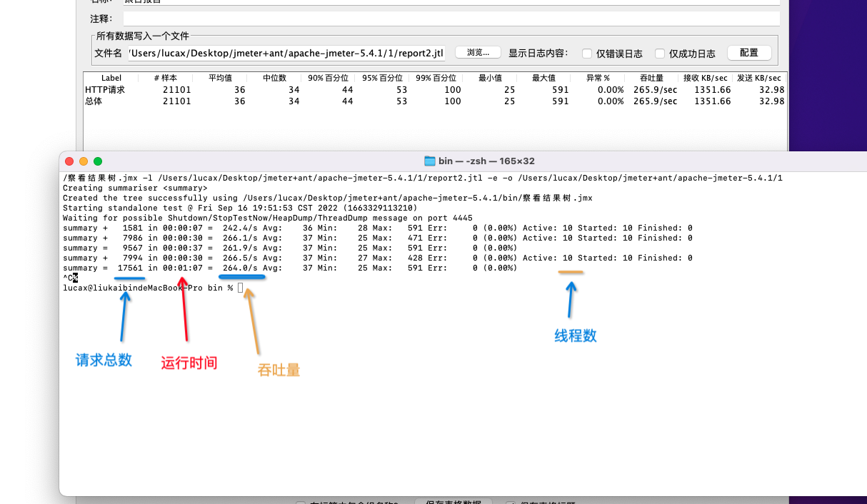
Task: Click 'Creating summariser <summary>' terminal line
Action: point(135,188)
